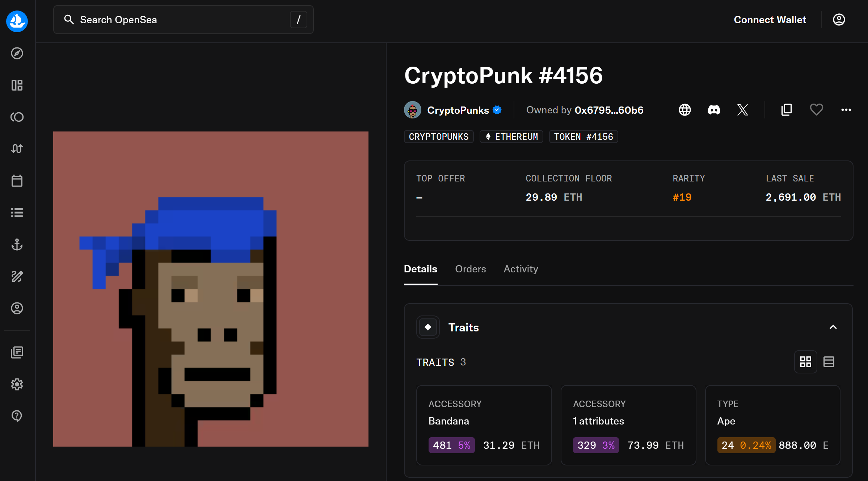Open the Drops calendar icon in sidebar
This screenshot has width=868, height=481.
coord(17,180)
